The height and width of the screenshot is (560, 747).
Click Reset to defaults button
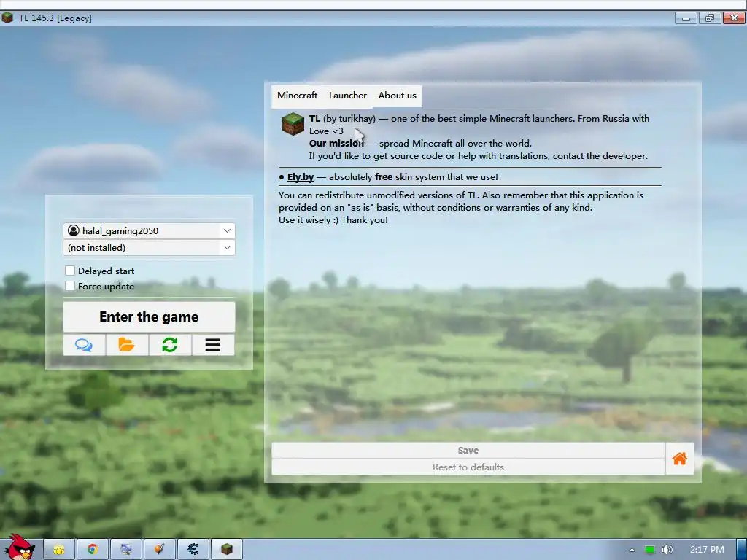(468, 467)
